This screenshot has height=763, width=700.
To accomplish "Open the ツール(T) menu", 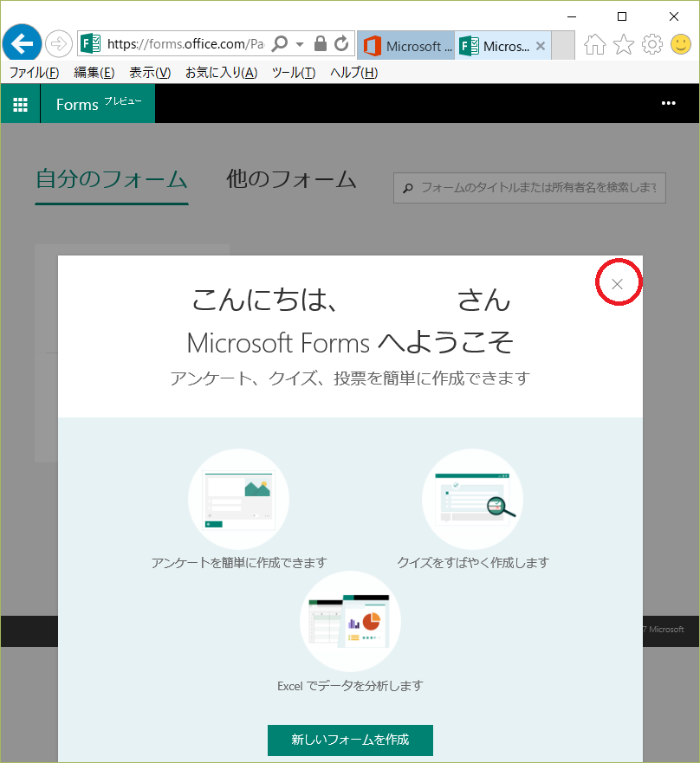I will (x=294, y=73).
